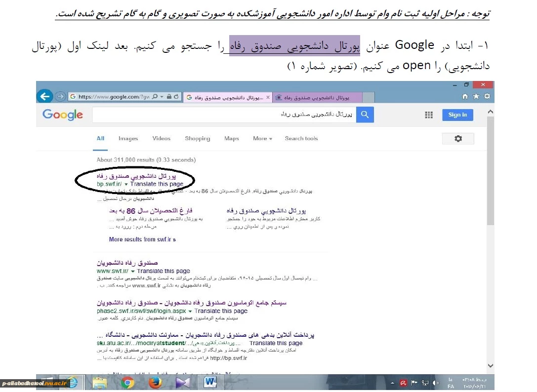Screen dimensions: 537x392
Task: Open the right-hand sitelink under the first result
Action: click(x=266, y=211)
